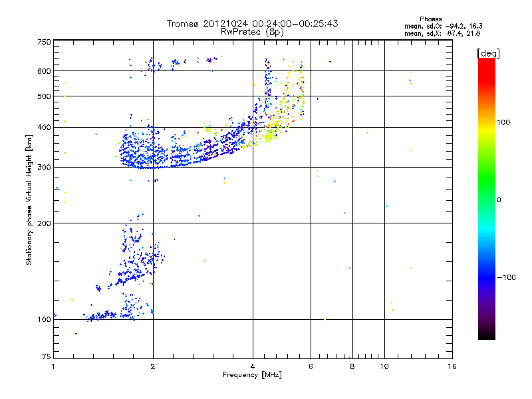Click the "Frequency [MHz]" axis label
Image resolution: width=532 pixels, height=399 pixels.
pos(252,375)
